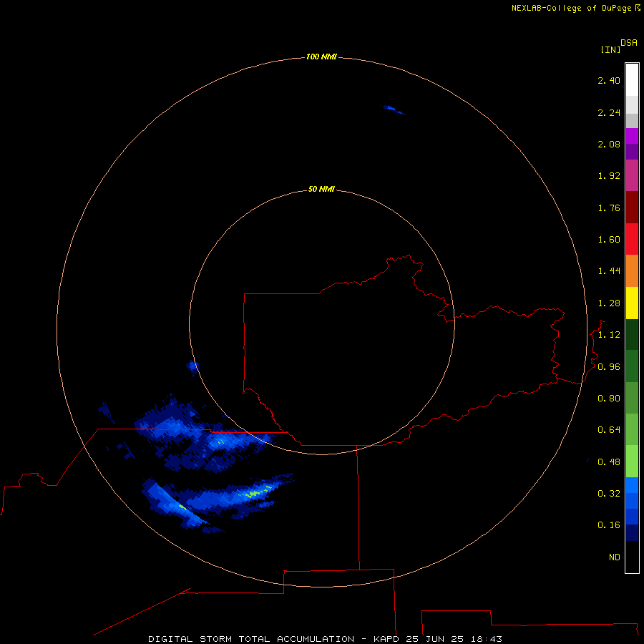Click the 0.48 legend value
Image resolution: width=644 pixels, height=644 pixels.
click(609, 462)
